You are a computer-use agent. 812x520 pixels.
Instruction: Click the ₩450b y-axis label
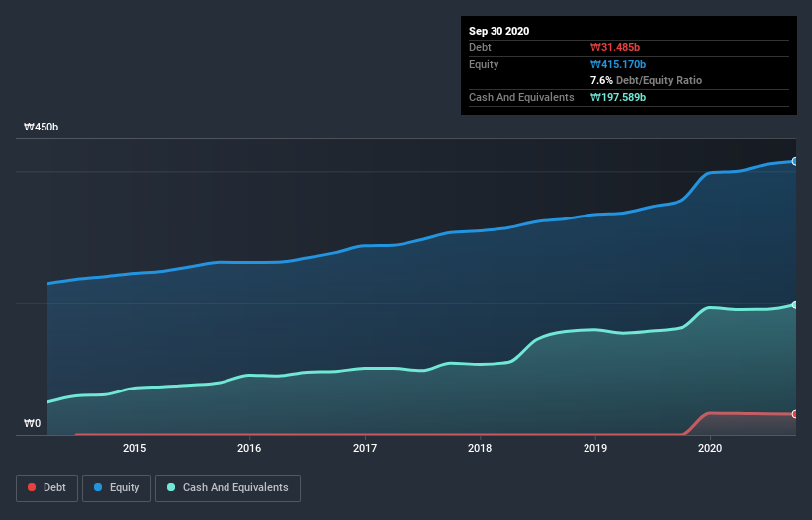(41, 127)
